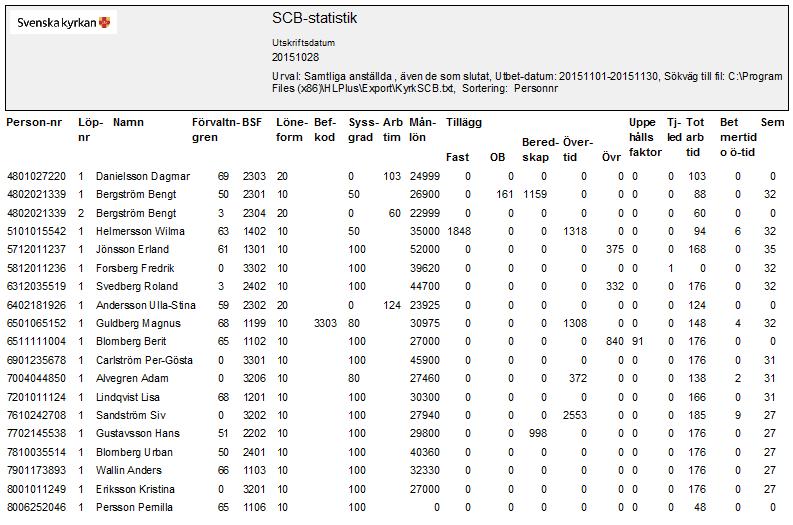The width and height of the screenshot is (793, 525).
Task: Click person number 5712011237
Action: pos(36,249)
